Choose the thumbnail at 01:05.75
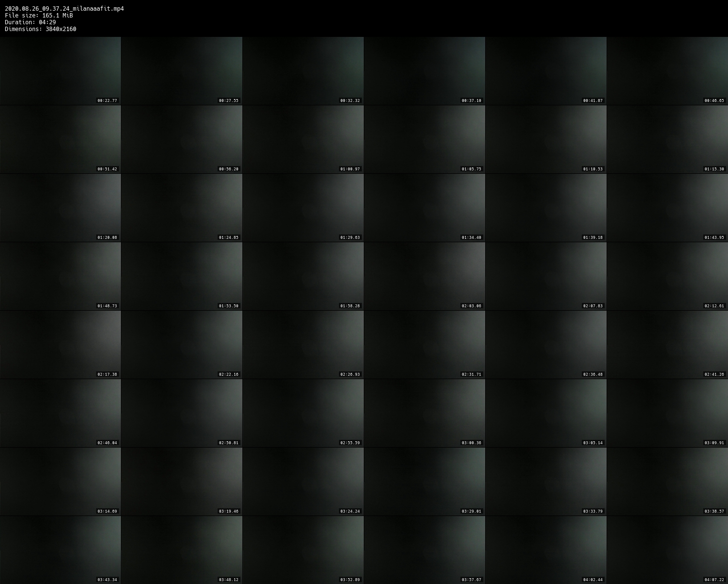Image resolution: width=728 pixels, height=584 pixels. pyautogui.click(x=424, y=139)
